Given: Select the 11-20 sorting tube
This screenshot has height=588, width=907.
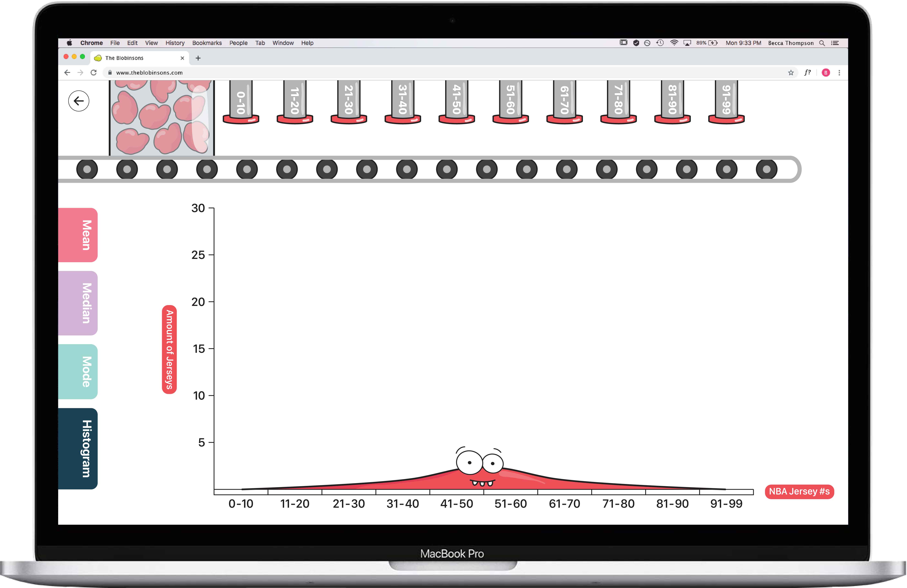Looking at the screenshot, I should [x=295, y=102].
